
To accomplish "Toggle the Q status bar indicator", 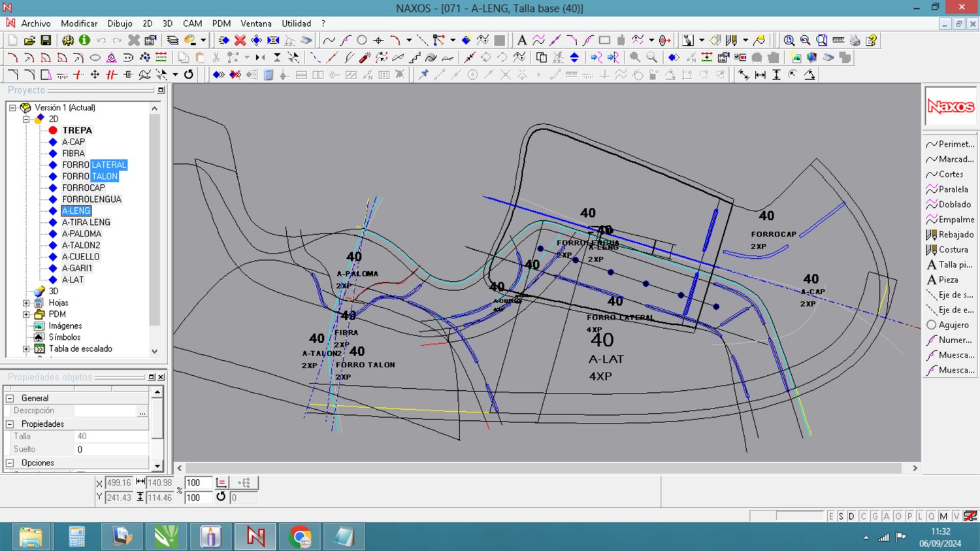I will point(931,516).
